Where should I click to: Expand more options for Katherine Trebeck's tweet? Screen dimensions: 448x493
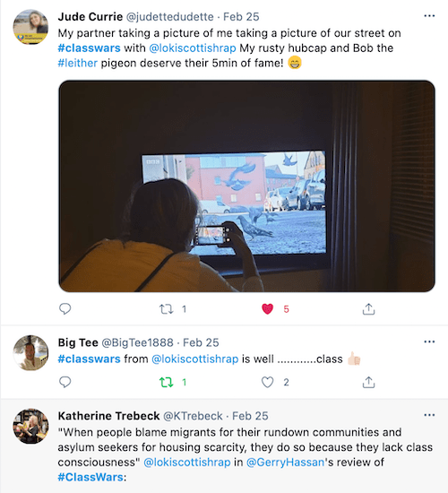[x=429, y=415]
